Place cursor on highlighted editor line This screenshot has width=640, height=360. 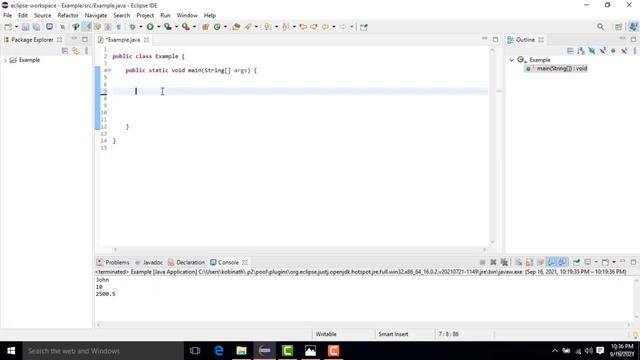[300, 91]
